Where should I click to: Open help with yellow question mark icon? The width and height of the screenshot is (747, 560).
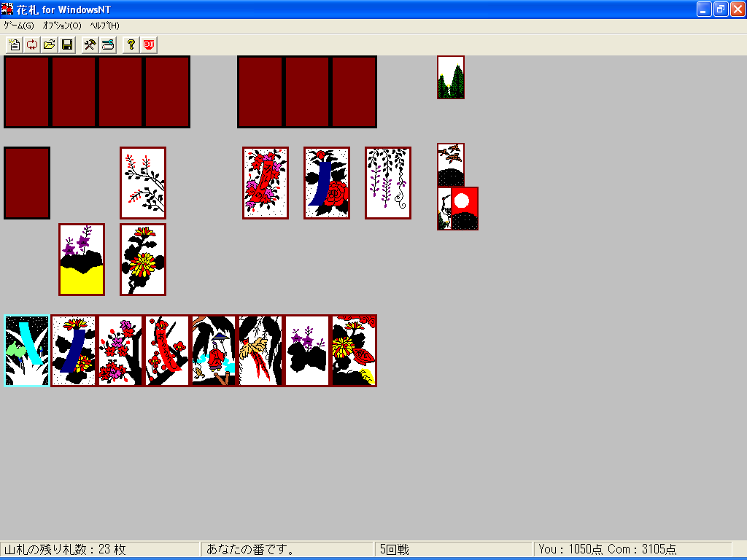click(x=131, y=44)
